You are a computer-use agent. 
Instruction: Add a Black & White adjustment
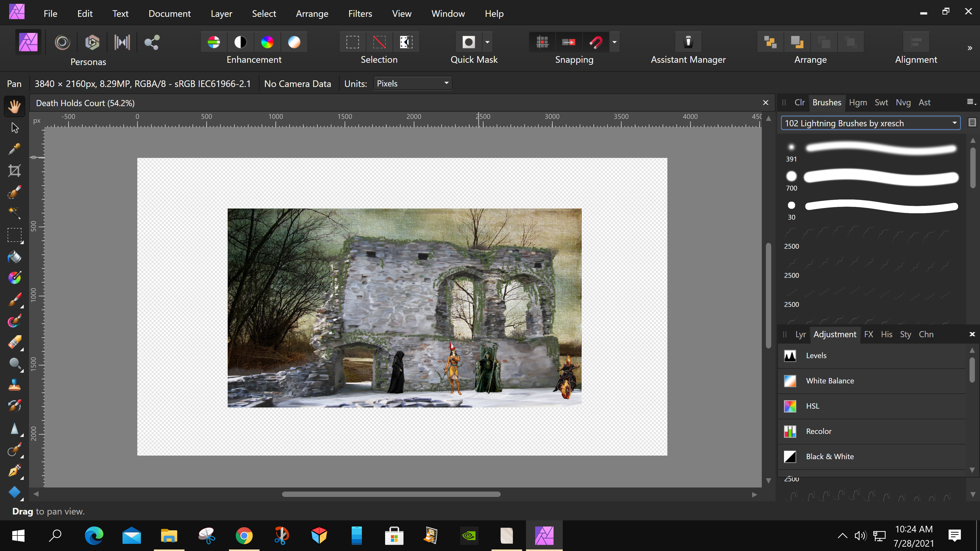click(x=872, y=456)
